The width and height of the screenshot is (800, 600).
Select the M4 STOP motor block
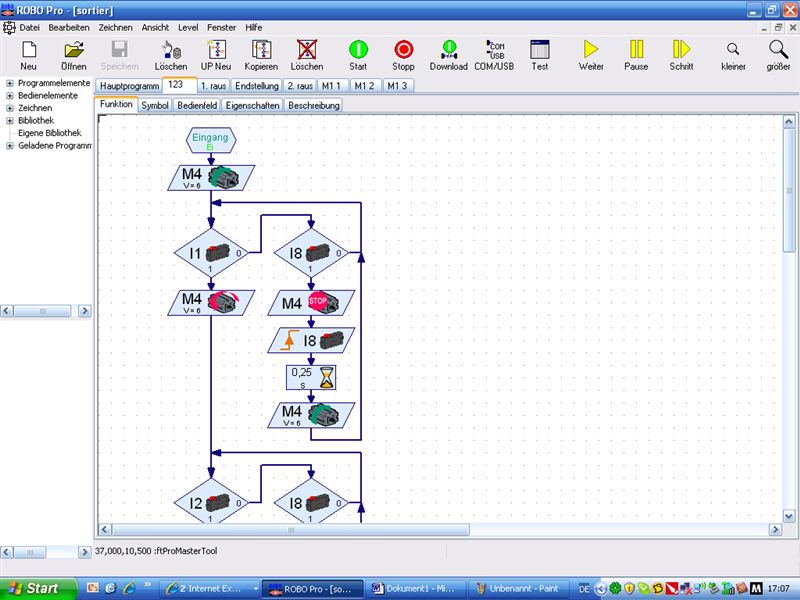(311, 303)
